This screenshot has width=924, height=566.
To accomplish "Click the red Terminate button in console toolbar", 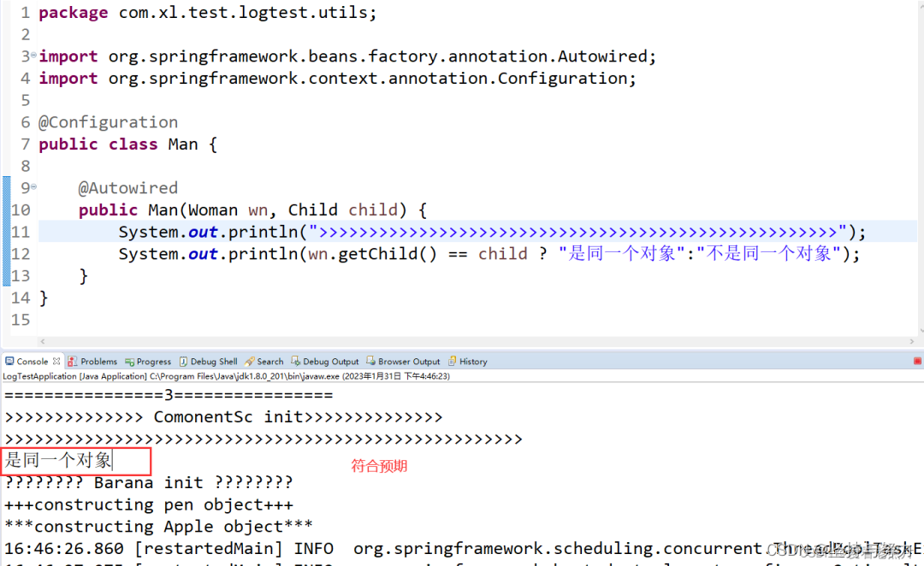I will [917, 361].
